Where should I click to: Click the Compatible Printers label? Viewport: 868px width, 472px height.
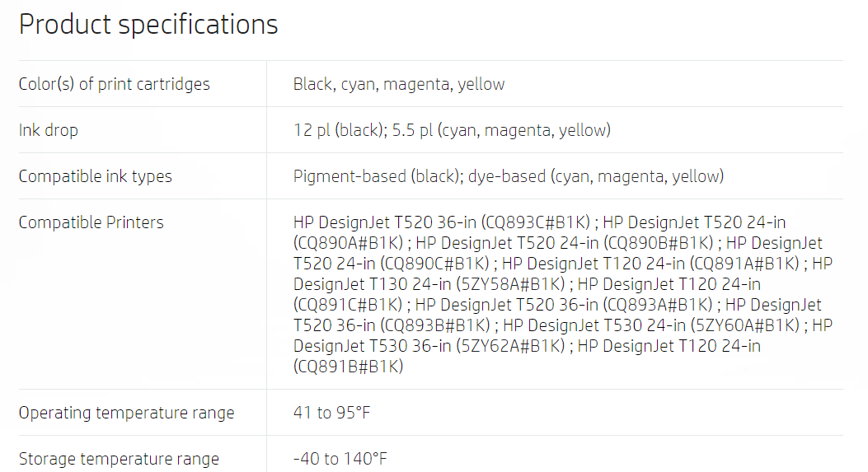[x=91, y=222]
